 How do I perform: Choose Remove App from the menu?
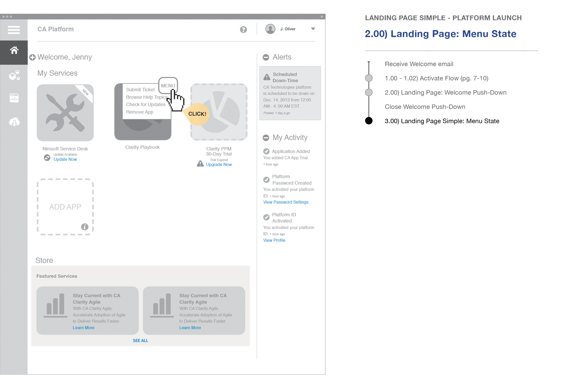coord(140,112)
